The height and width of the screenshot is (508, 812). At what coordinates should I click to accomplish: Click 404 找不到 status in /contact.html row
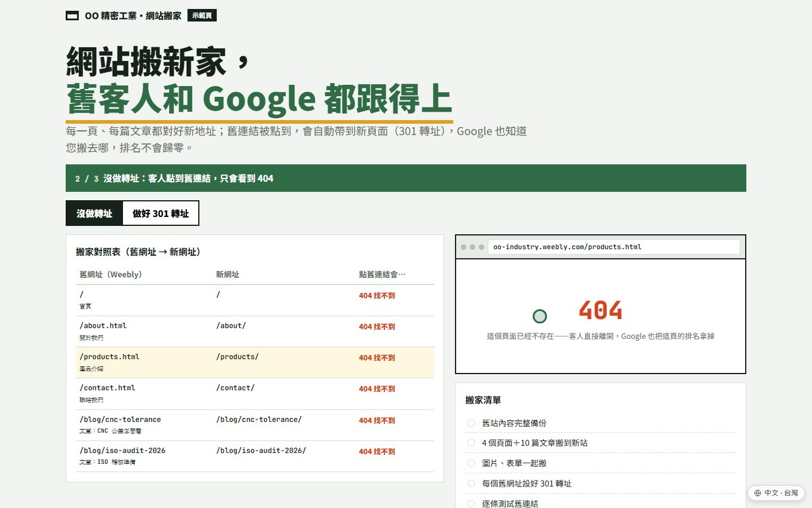click(x=377, y=389)
